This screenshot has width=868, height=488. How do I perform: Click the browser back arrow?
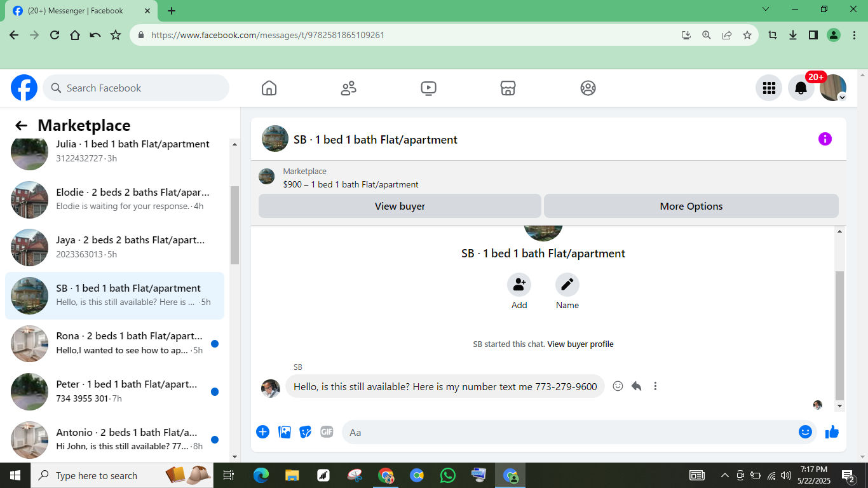14,35
